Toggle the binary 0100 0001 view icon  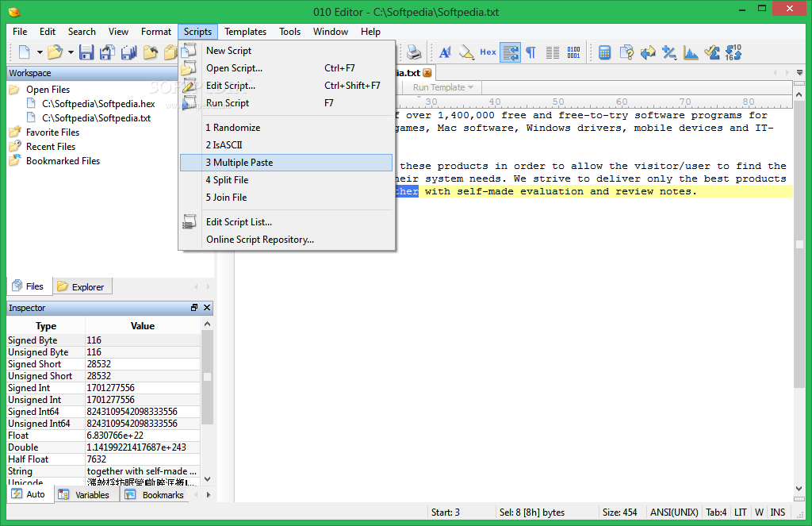pos(574,52)
